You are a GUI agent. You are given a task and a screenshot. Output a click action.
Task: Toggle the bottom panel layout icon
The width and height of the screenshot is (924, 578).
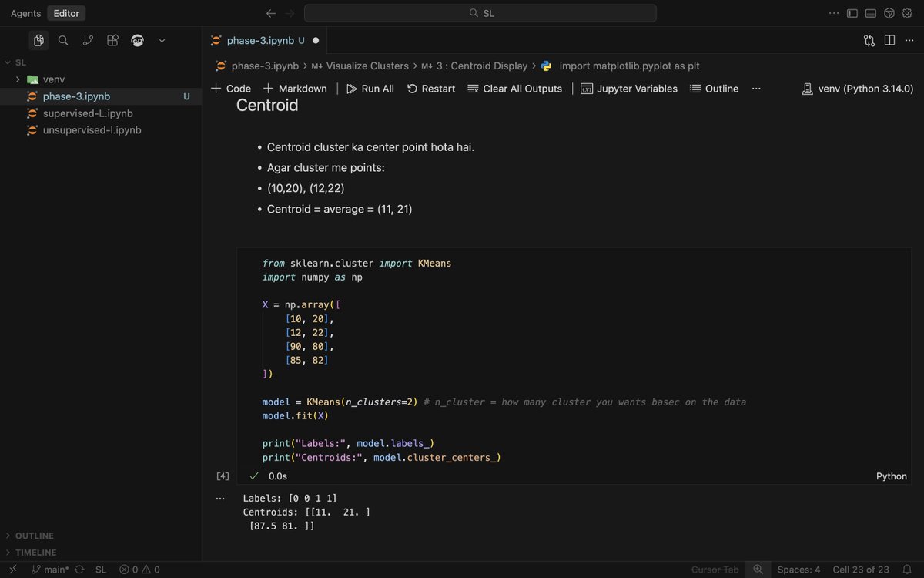(871, 13)
